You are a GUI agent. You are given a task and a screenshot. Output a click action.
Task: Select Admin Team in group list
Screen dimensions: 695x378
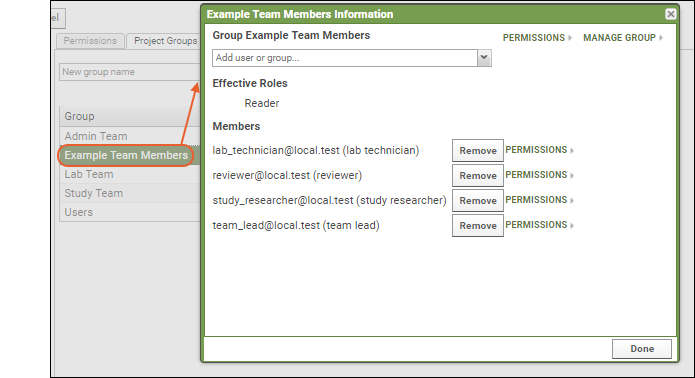[x=130, y=136]
